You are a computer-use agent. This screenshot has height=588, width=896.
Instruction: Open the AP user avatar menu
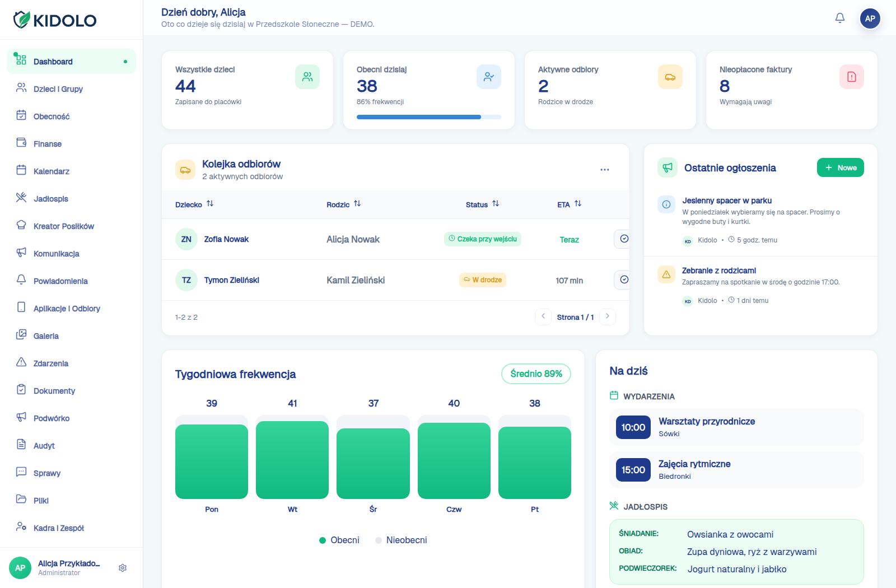pos(870,18)
